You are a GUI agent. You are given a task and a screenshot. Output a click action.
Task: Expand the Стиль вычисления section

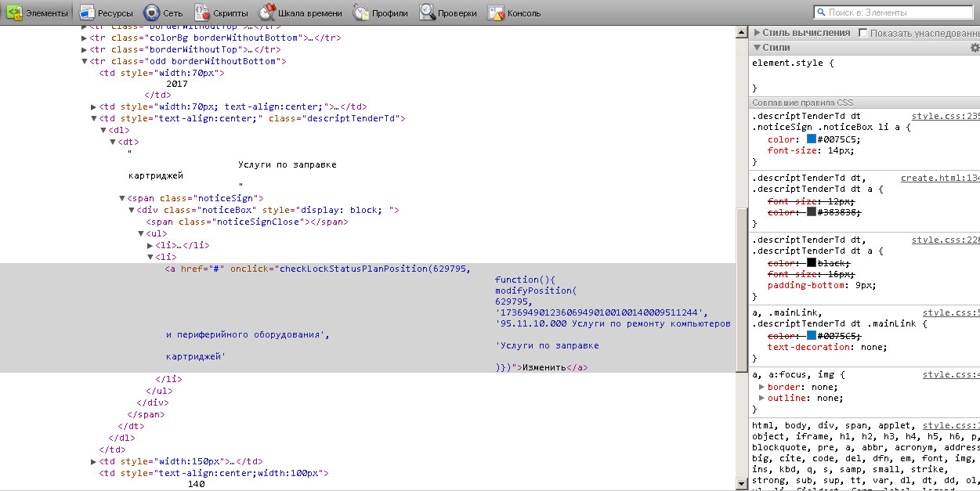[758, 33]
